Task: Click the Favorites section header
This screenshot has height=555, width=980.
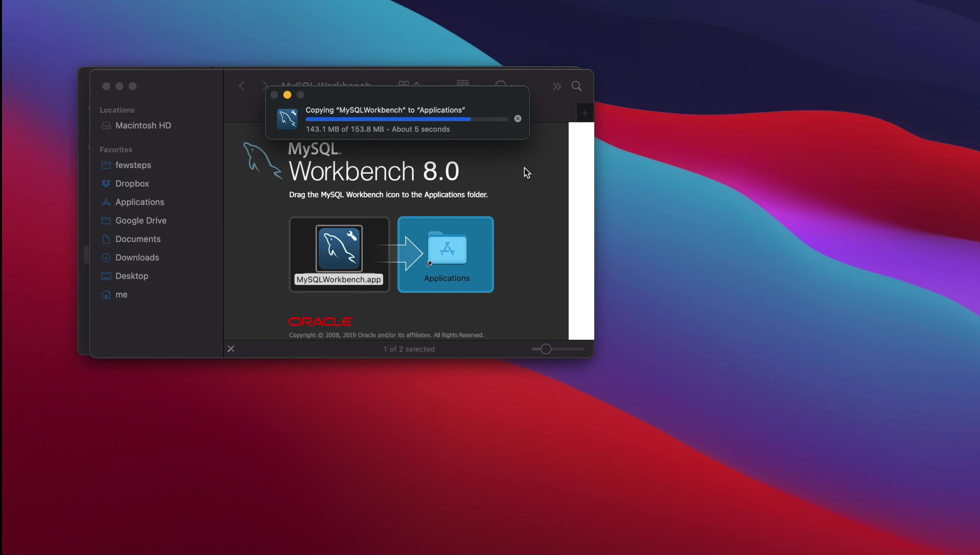Action: [x=116, y=149]
